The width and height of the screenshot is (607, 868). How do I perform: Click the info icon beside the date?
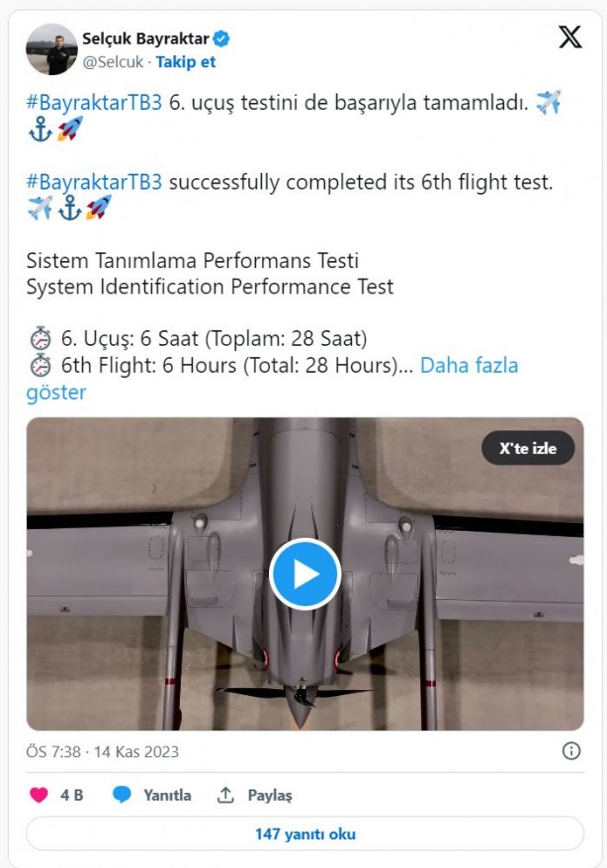coord(571,751)
